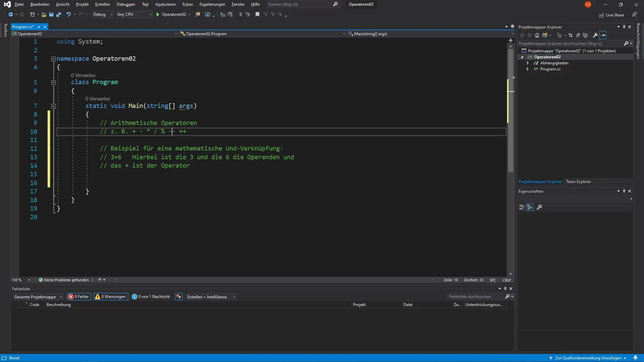Collapse all items in Projektmappen-Explorer

click(578, 35)
